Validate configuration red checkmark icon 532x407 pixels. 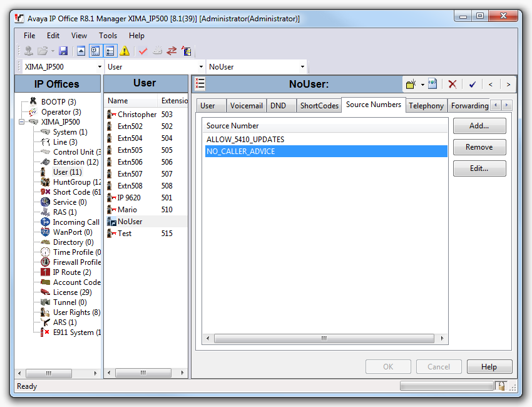143,51
